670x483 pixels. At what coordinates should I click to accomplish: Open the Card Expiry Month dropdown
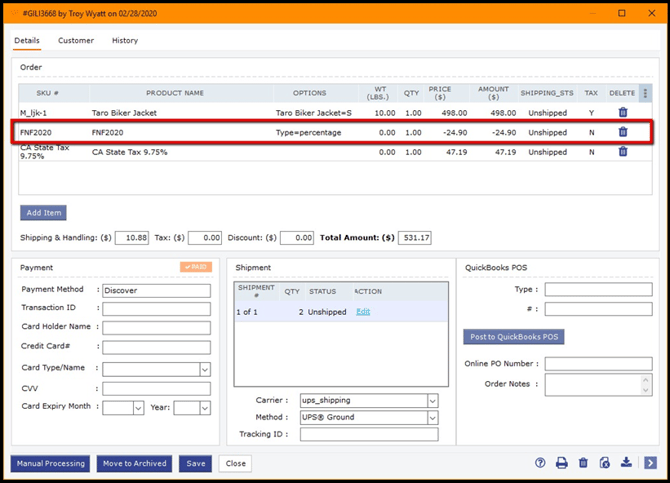(x=138, y=408)
